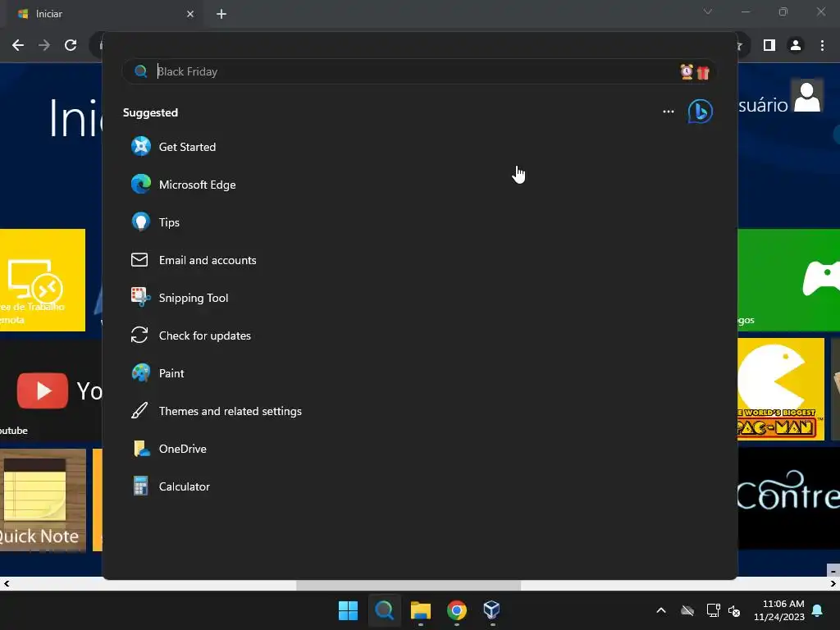Click the taskbar Search icon
This screenshot has height=630, width=840.
(384, 610)
